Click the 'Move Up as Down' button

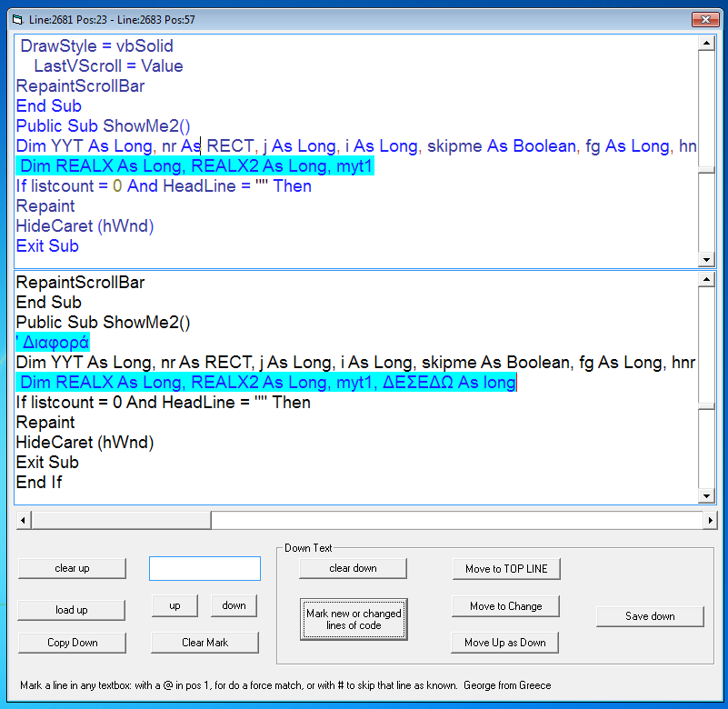click(504, 643)
